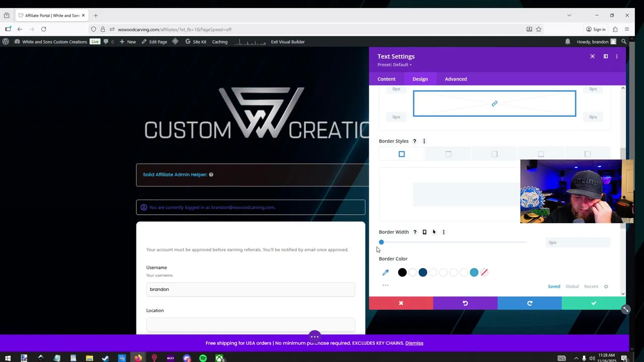Open the Divi builder purple dots menu

click(x=314, y=336)
